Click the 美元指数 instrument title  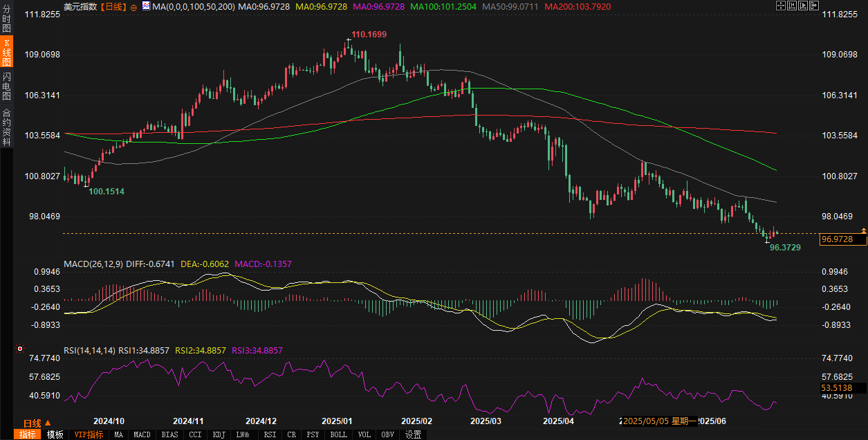point(80,6)
